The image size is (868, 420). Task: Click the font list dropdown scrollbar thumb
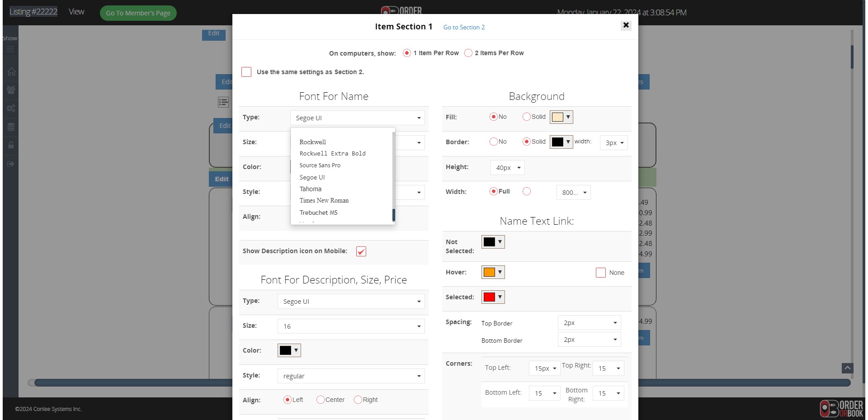click(x=394, y=215)
